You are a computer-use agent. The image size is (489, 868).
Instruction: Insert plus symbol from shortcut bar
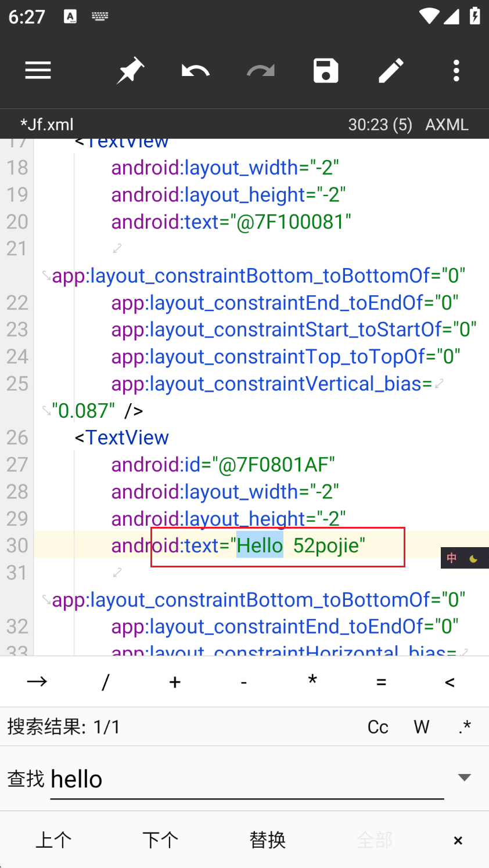click(x=175, y=682)
